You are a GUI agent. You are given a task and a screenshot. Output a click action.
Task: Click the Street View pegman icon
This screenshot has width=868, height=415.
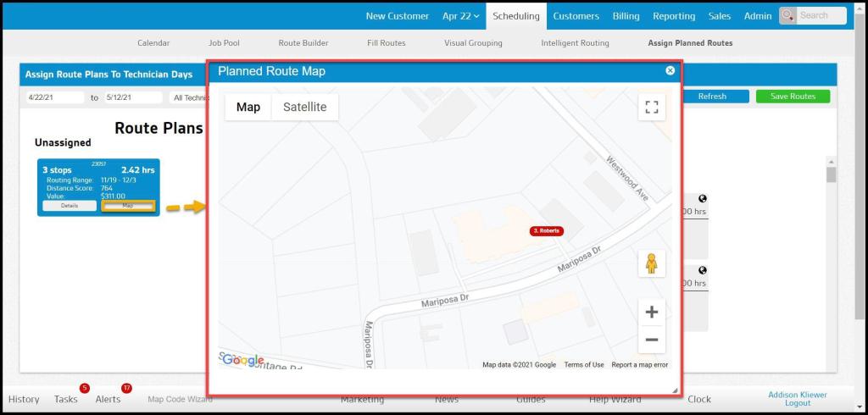pos(651,264)
